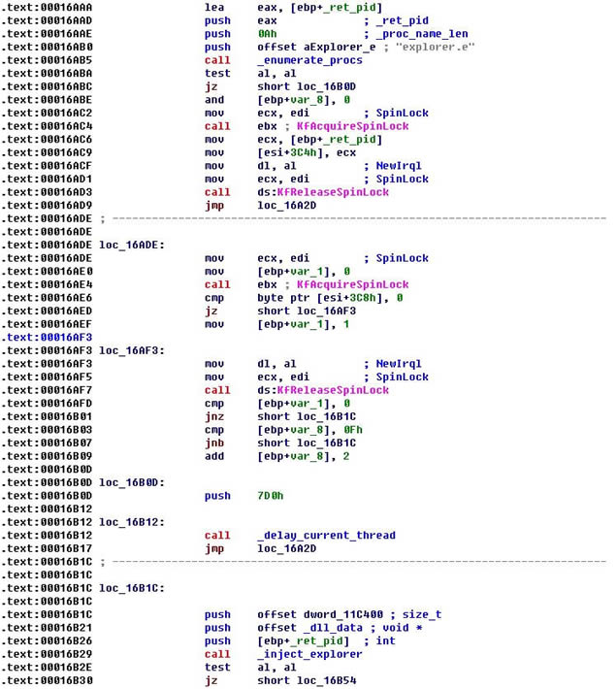Click the 0Ah push operand
616x689 pixels.
click(x=267, y=33)
